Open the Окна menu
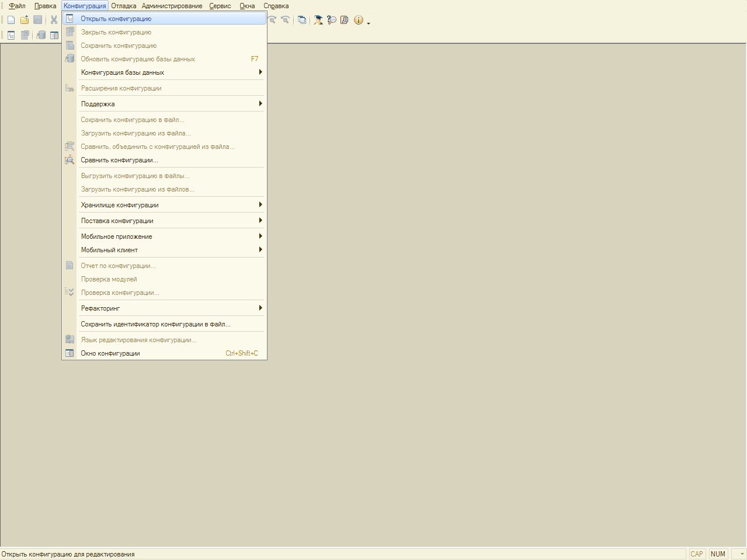 pyautogui.click(x=247, y=6)
